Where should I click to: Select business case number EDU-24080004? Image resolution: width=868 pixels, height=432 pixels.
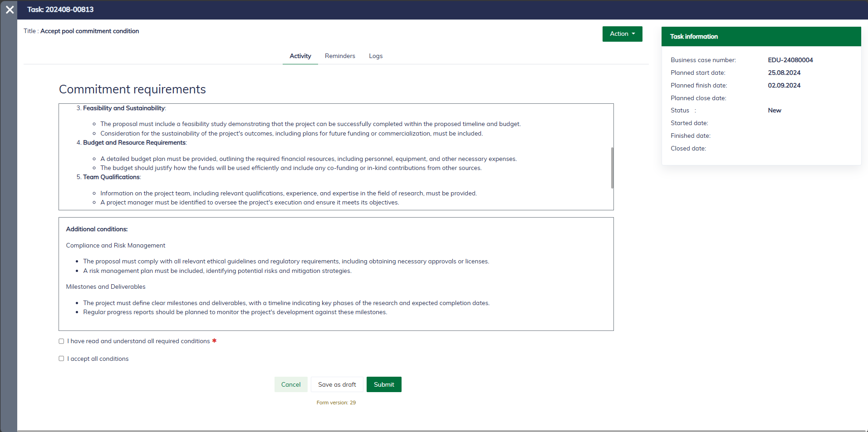[x=790, y=60]
